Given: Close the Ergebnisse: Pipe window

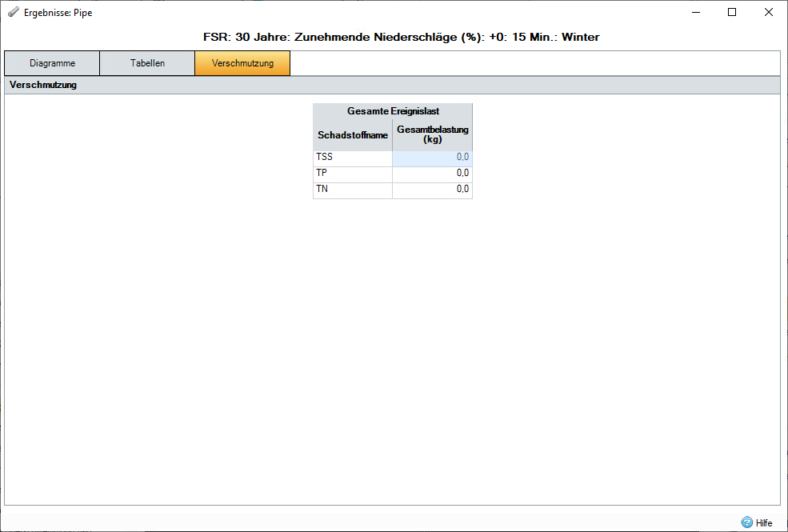Looking at the screenshot, I should coord(769,12).
